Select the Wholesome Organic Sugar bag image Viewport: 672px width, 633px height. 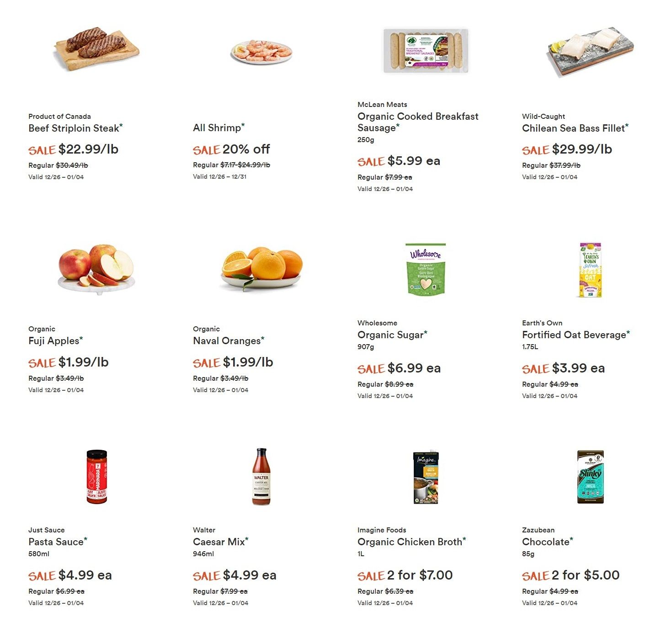pos(426,269)
